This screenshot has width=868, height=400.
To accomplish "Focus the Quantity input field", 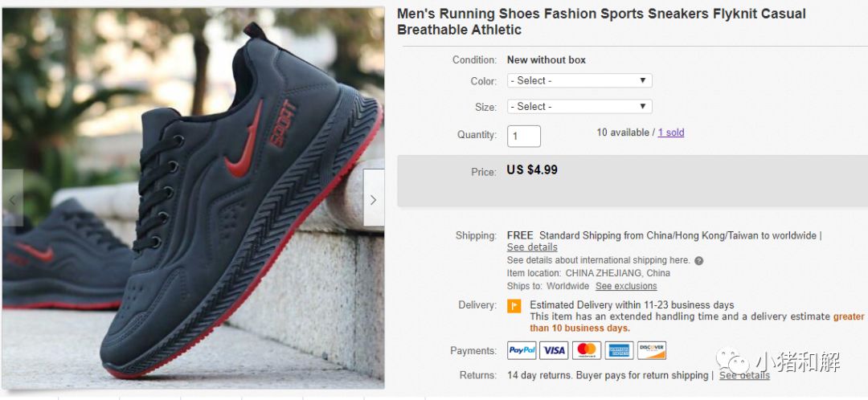I will pyautogui.click(x=524, y=136).
